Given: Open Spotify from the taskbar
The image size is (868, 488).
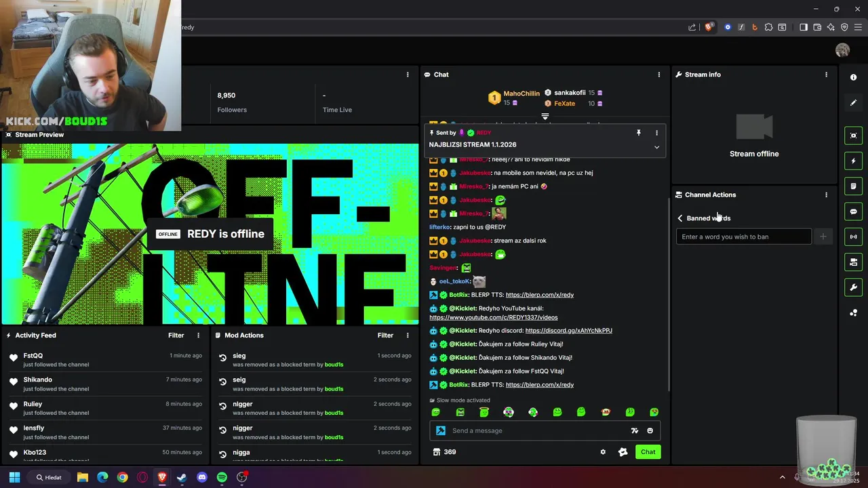Looking at the screenshot, I should [222, 477].
